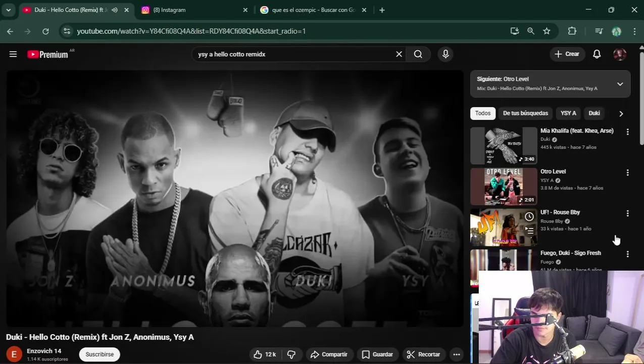Open the tab search dropdown arrow

(x=8, y=10)
